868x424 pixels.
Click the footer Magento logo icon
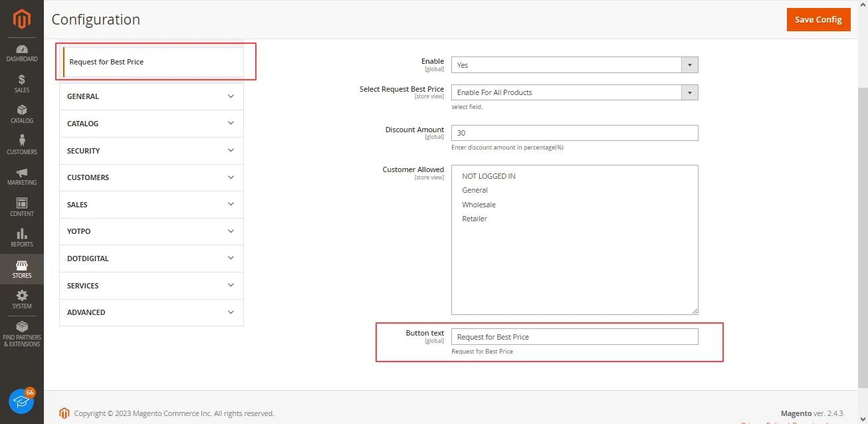(64, 413)
